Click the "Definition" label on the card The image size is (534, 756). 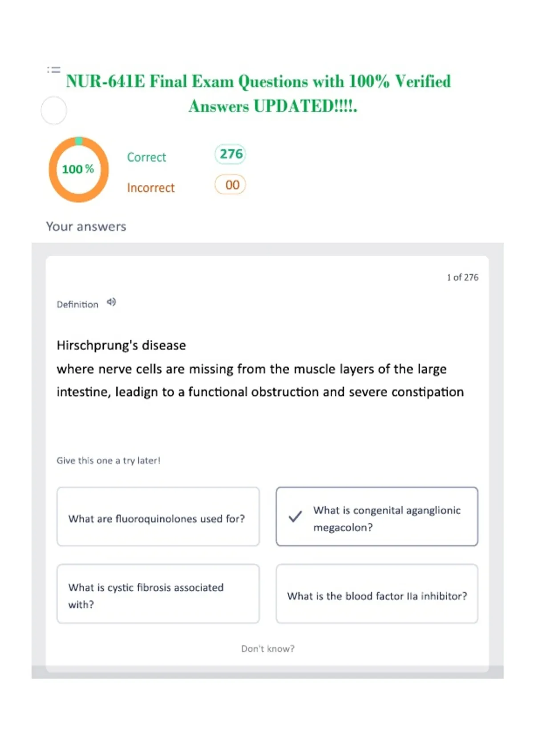point(77,305)
